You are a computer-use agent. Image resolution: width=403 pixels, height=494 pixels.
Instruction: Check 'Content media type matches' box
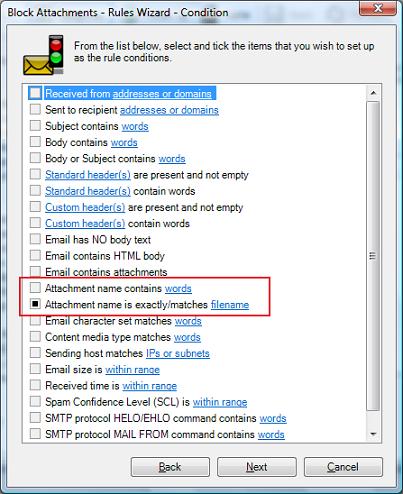pyautogui.click(x=35, y=336)
